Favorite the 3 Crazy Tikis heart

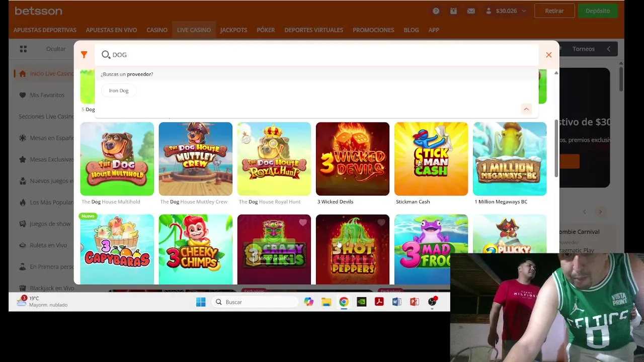[302, 222]
